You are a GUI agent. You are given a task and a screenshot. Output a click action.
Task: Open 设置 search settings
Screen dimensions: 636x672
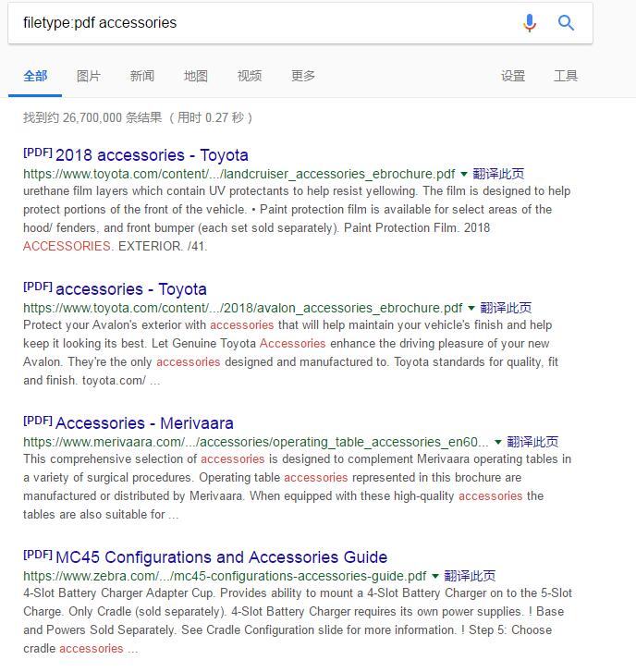(x=513, y=77)
